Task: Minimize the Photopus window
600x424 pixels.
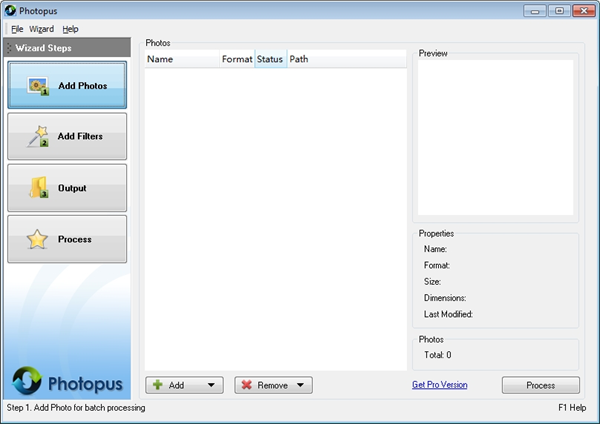Action: [535, 11]
